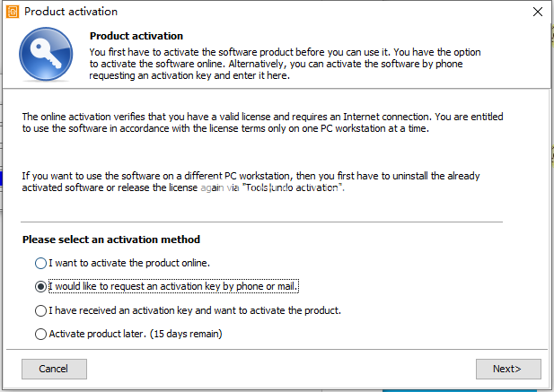Click the Product activation title bar text
Screen dimensions: 554x392
71,12
